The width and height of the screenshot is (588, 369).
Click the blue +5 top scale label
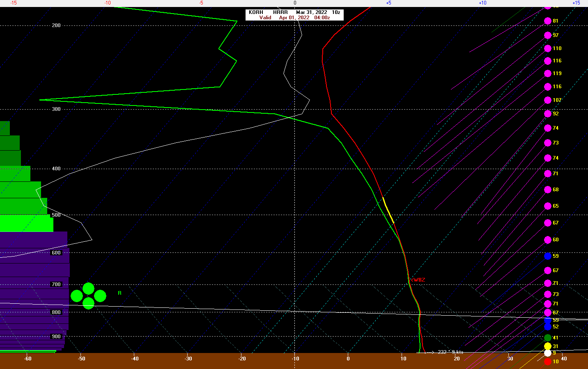pyautogui.click(x=388, y=3)
